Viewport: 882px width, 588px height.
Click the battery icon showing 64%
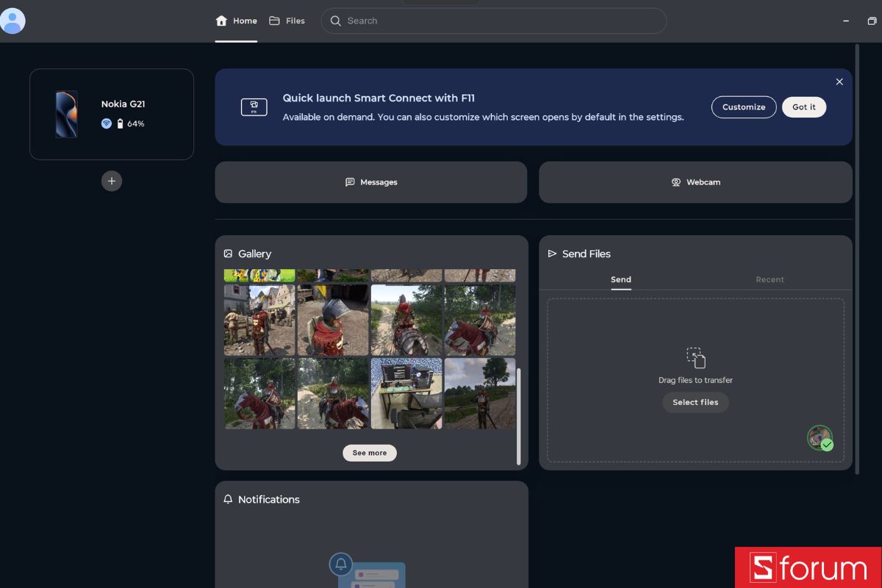click(x=121, y=123)
